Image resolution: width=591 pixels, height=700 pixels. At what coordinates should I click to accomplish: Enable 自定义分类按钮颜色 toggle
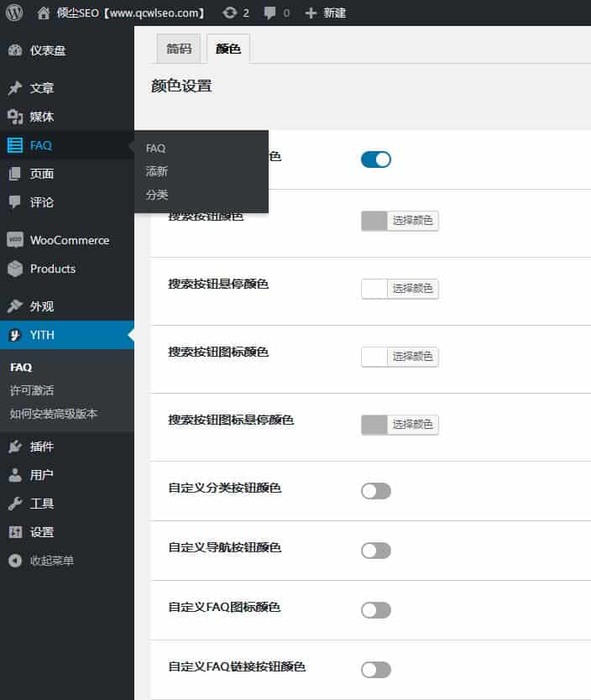(376, 491)
